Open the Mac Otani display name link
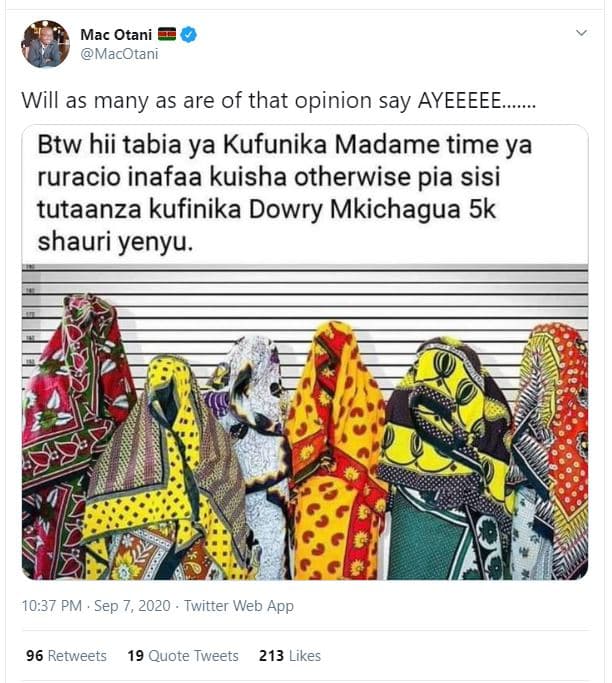 point(116,35)
